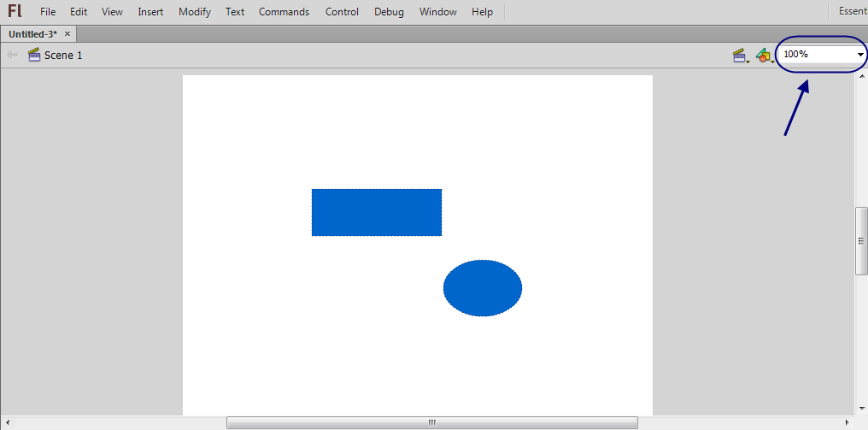The image size is (868, 430).
Task: Open the Text menu
Action: pyautogui.click(x=235, y=12)
